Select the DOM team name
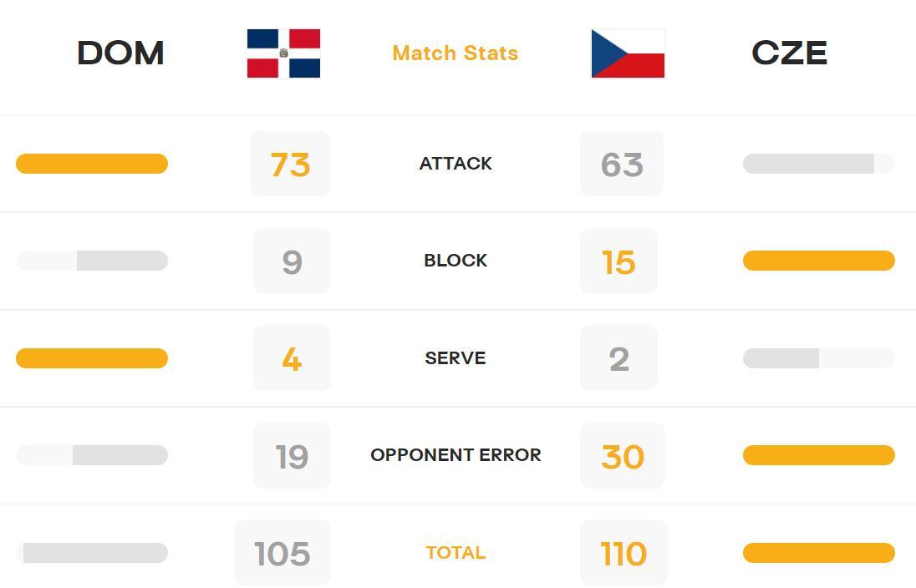 click(121, 53)
